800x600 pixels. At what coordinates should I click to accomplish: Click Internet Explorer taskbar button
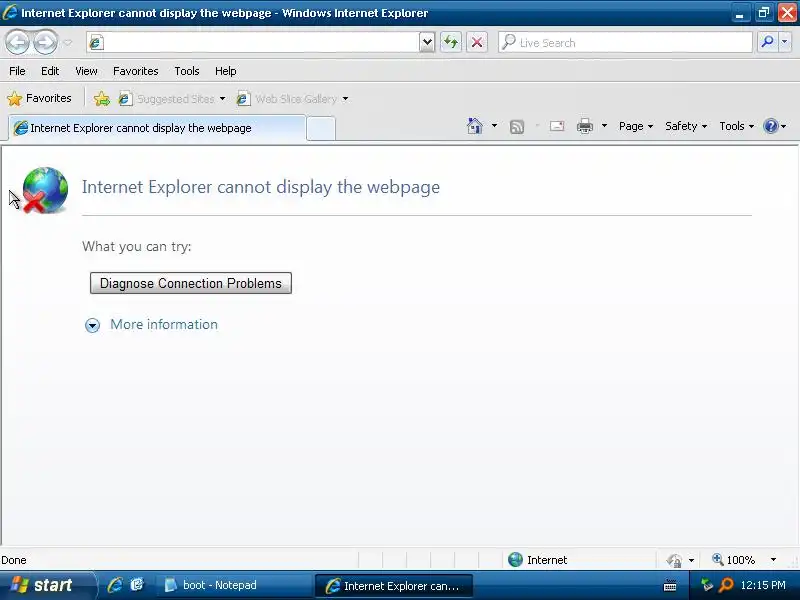394,585
